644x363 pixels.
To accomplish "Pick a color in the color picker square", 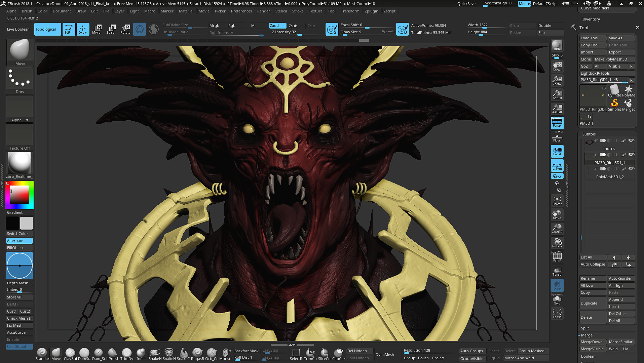I will click(20, 195).
